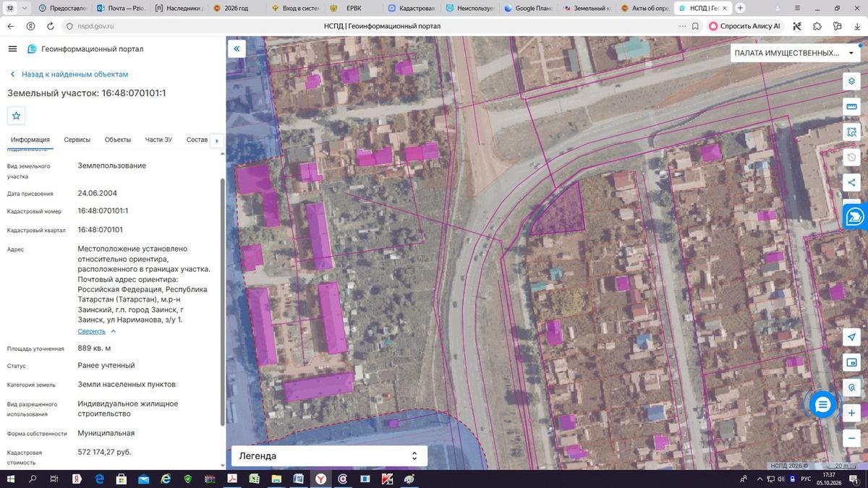Viewport: 868px width, 488px height.
Task: Collapse the side panel with the double-chevron button
Action: [x=237, y=49]
